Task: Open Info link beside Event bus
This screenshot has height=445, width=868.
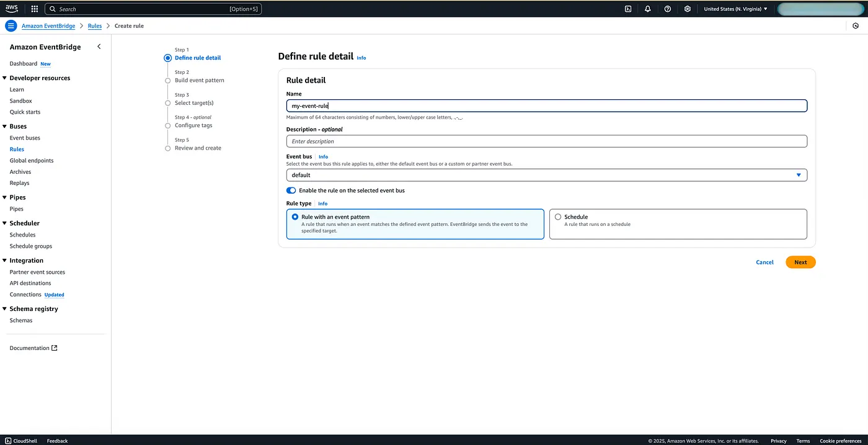Action: pyautogui.click(x=323, y=156)
